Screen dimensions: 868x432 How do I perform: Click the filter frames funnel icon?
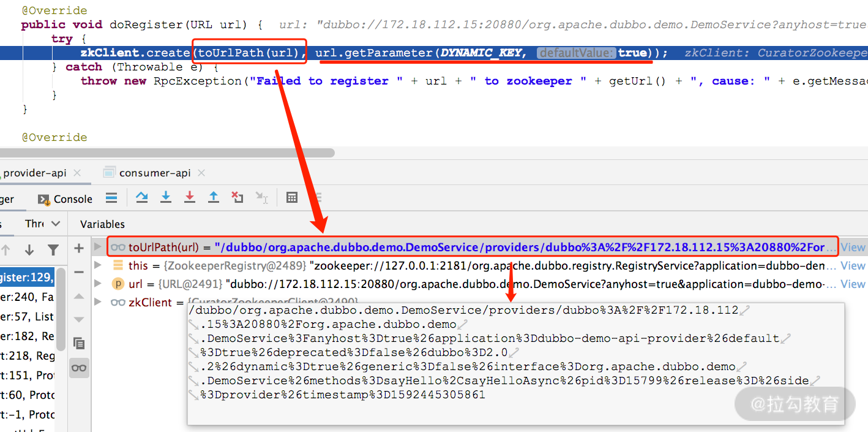tap(53, 249)
